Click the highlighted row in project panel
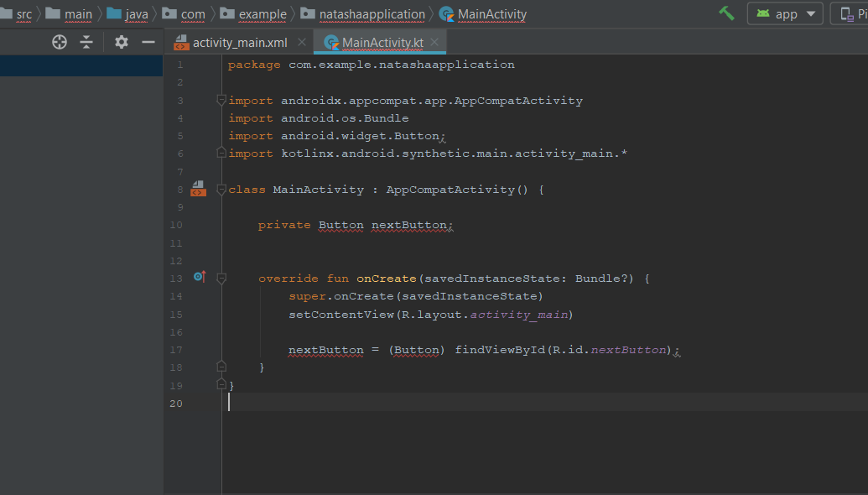 tap(81, 65)
